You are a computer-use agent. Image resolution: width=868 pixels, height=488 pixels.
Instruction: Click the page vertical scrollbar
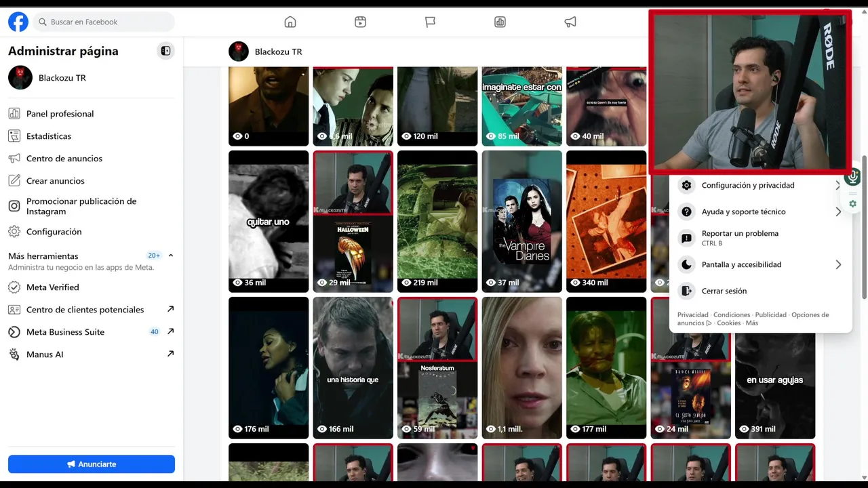865,227
